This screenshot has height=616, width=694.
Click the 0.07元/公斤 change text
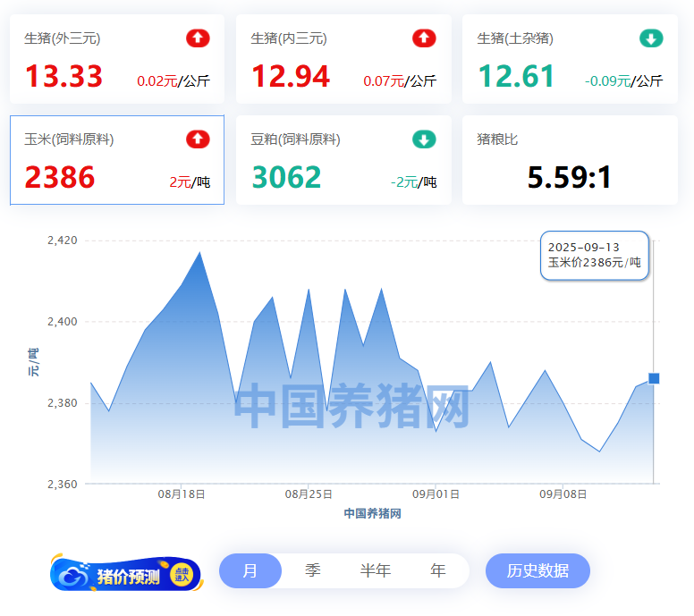(400, 81)
